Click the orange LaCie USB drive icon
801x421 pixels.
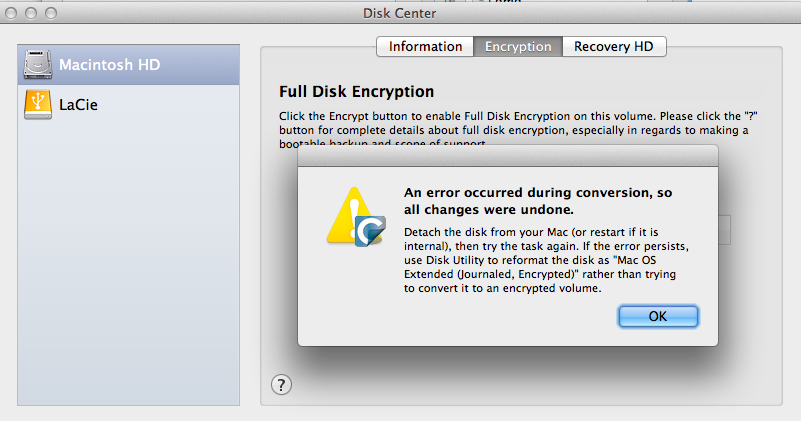click(x=38, y=103)
